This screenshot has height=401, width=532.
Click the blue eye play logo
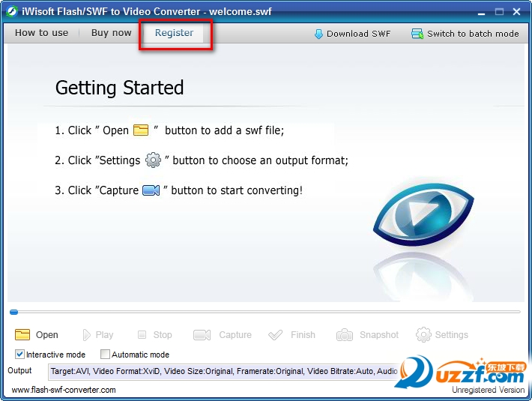[x=423, y=214]
